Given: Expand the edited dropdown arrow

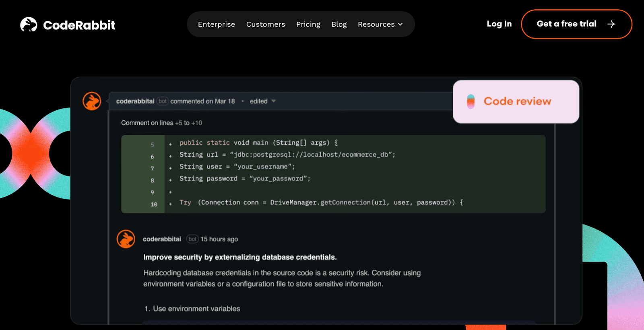Looking at the screenshot, I should 274,101.
